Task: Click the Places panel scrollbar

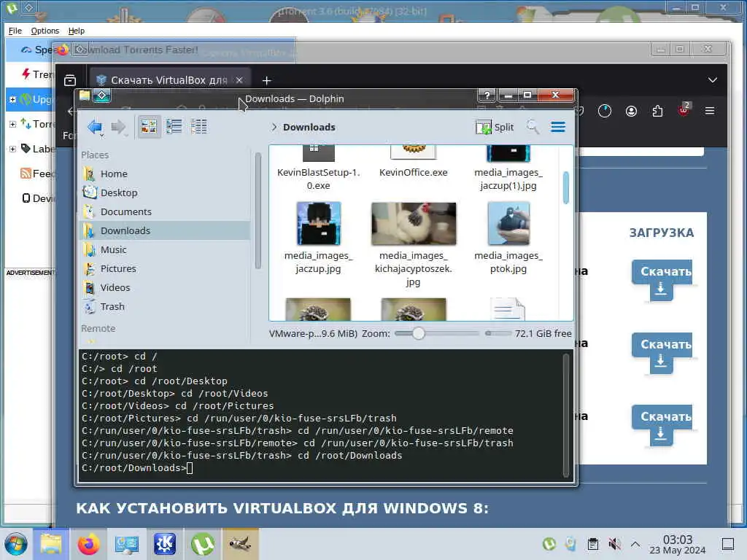Action: coord(258,211)
